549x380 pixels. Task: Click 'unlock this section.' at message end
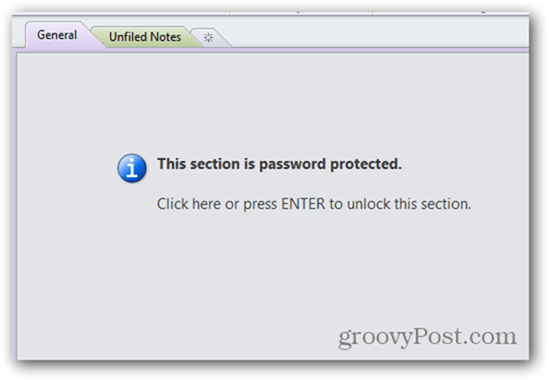coord(409,204)
